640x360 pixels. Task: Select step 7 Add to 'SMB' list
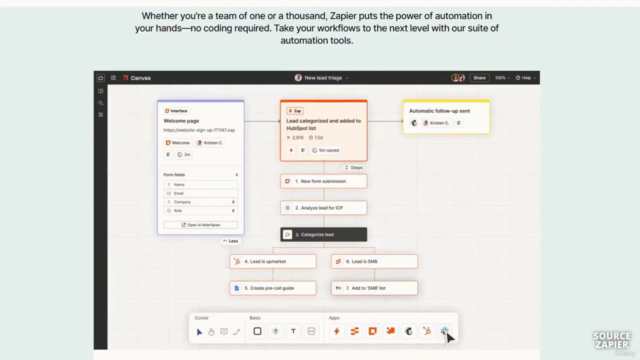click(374, 288)
